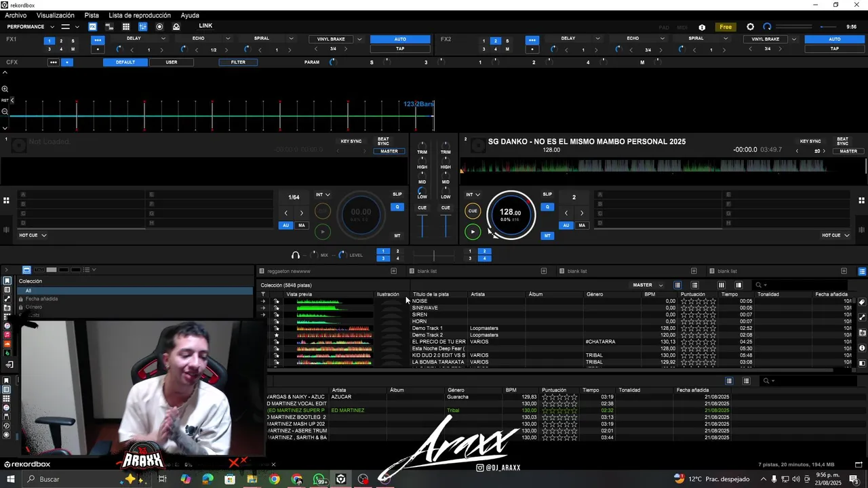Click the FX1 AUTO button
Image resolution: width=868 pixels, height=488 pixels.
tap(400, 39)
